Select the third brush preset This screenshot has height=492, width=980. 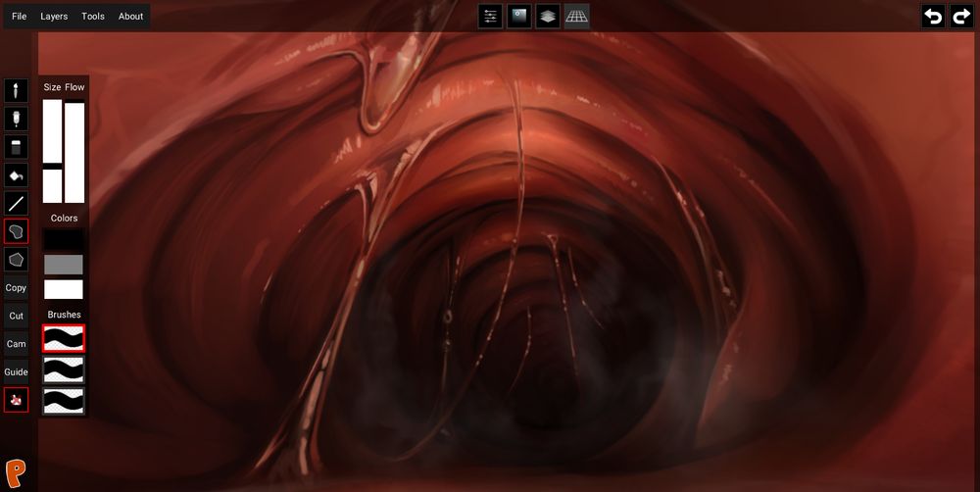pos(63,401)
